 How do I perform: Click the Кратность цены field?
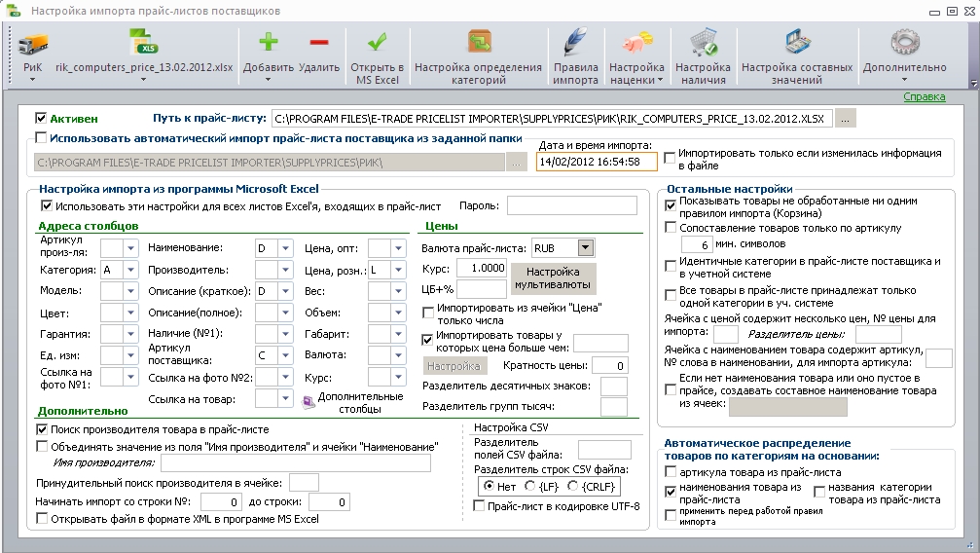point(609,365)
